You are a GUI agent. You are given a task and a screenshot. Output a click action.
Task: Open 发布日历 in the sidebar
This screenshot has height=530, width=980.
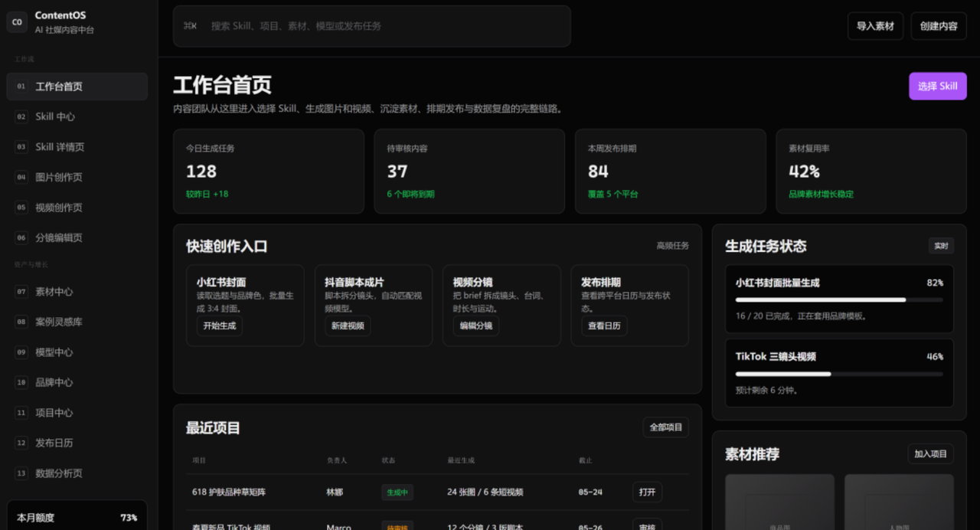pos(77,443)
